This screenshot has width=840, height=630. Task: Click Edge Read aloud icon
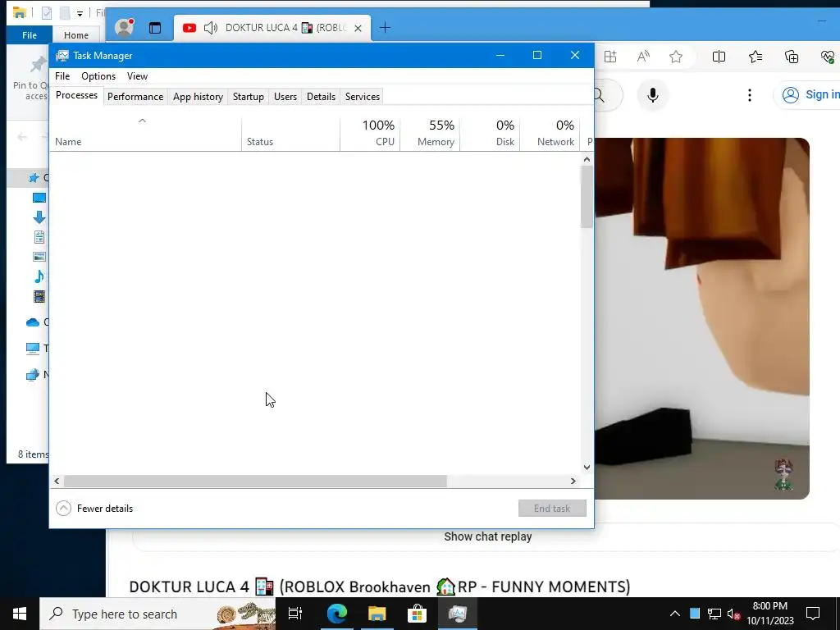(x=643, y=57)
